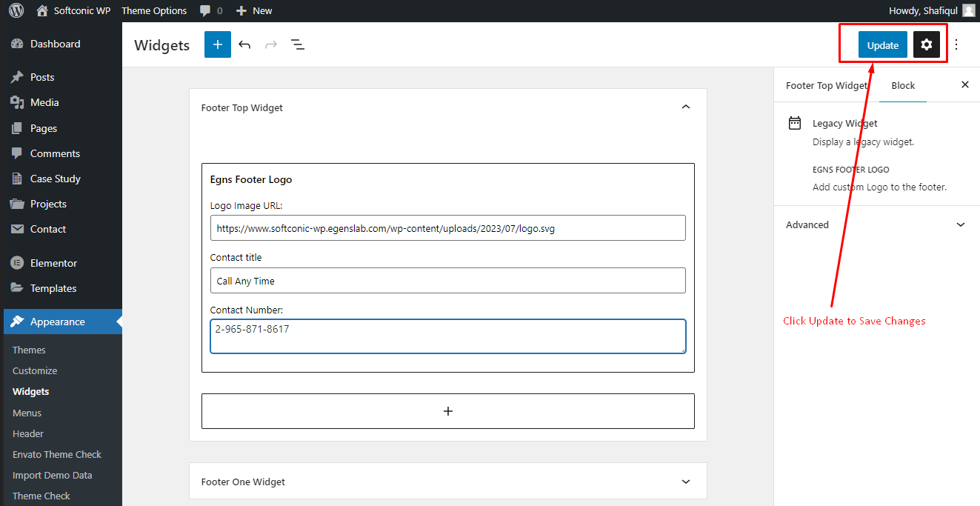Click the Logo Image URL field
980x506 pixels.
click(x=448, y=228)
